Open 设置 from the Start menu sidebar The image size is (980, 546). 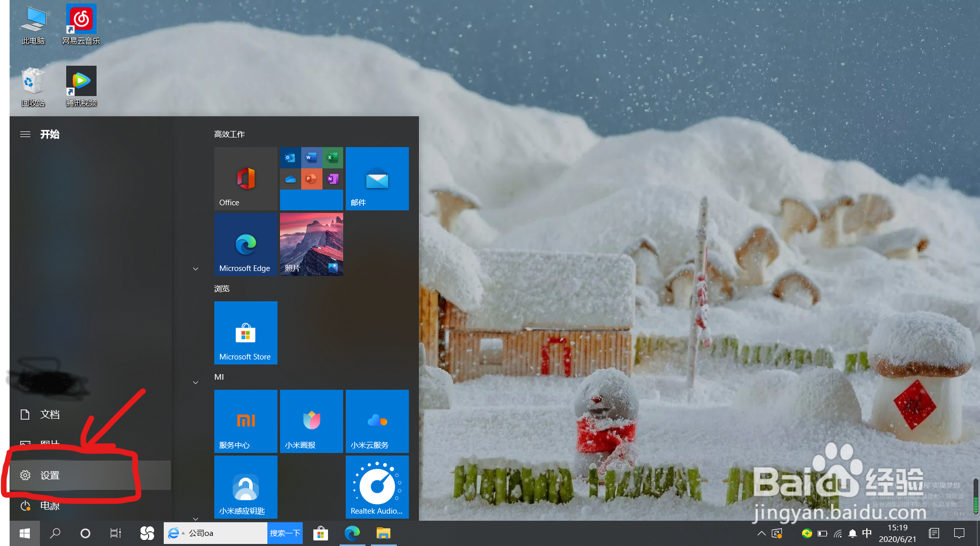pos(49,475)
